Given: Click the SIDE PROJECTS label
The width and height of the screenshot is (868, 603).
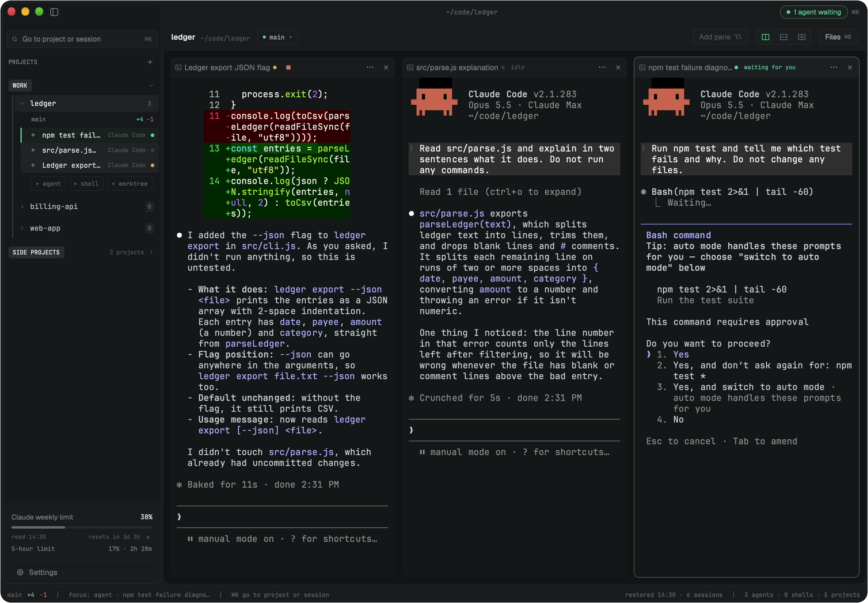Looking at the screenshot, I should 36,252.
